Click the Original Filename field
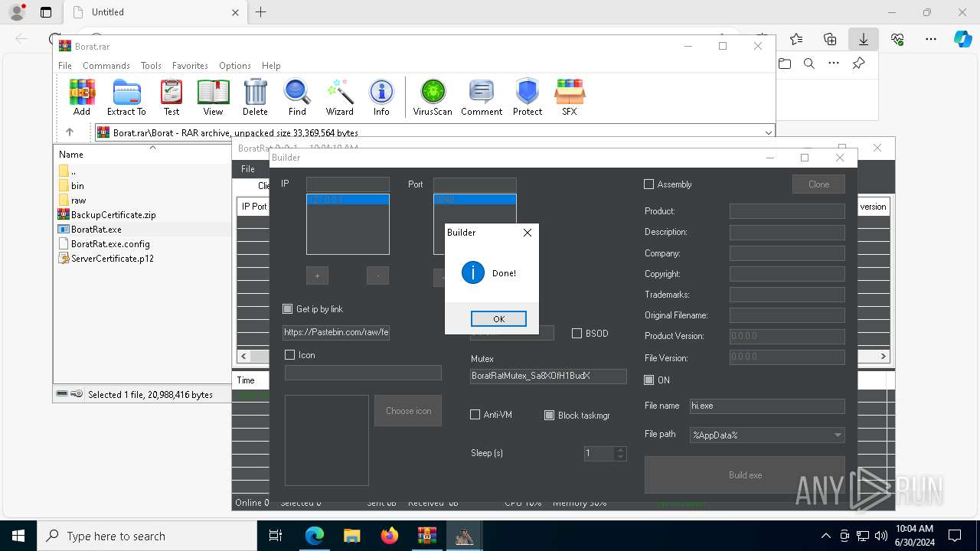 pyautogui.click(x=787, y=315)
